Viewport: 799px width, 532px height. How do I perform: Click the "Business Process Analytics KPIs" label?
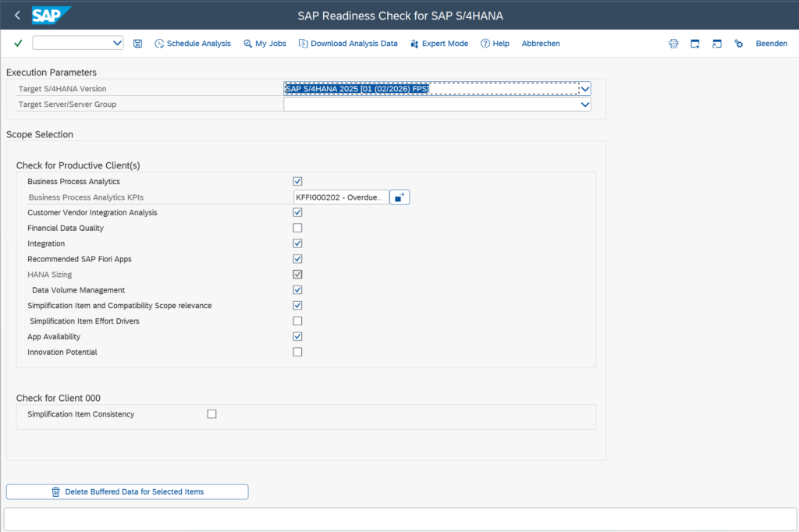click(x=86, y=197)
